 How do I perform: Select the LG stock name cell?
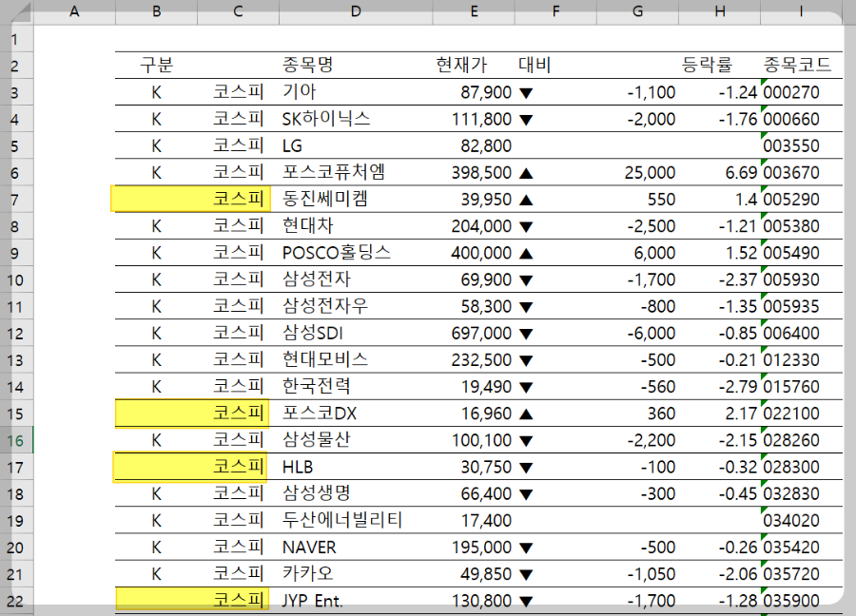tap(356, 145)
